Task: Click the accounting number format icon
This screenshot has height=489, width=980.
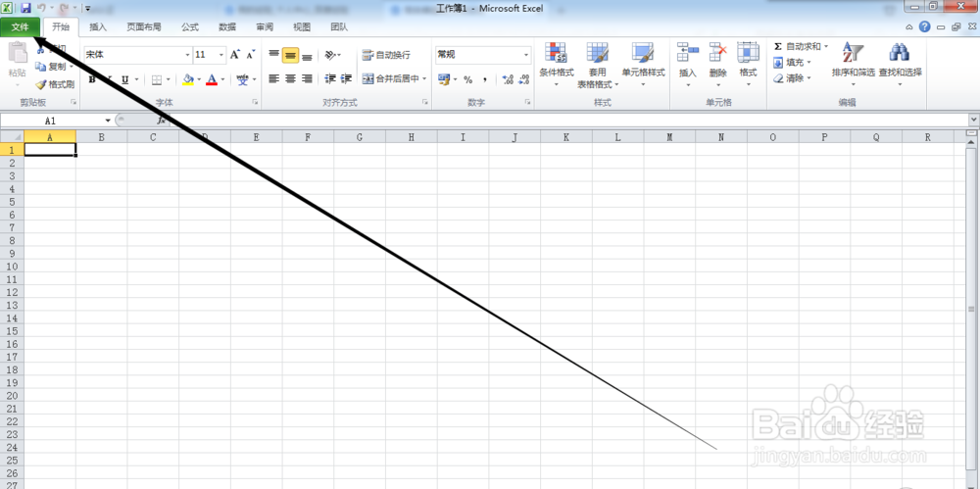Action: [x=444, y=79]
